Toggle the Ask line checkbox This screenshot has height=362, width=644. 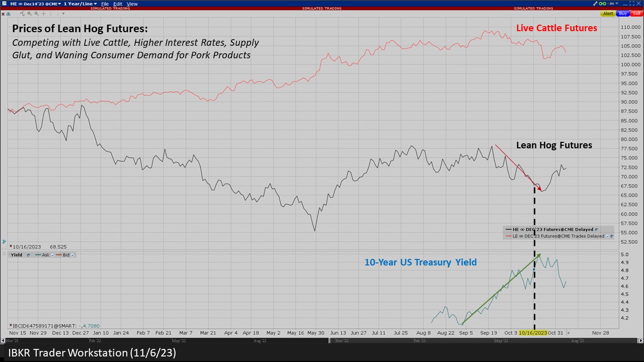tap(52, 255)
